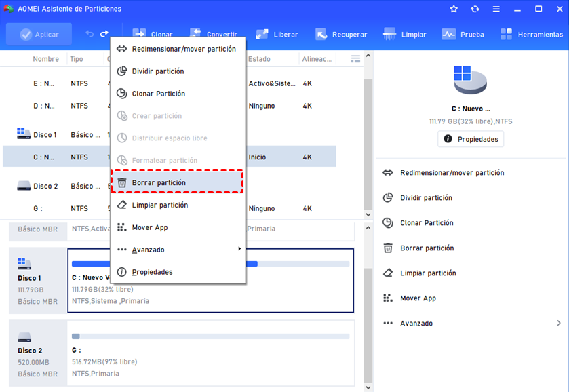
Task: Click the C: Nuevo partition usage bar
Action: pos(210,264)
